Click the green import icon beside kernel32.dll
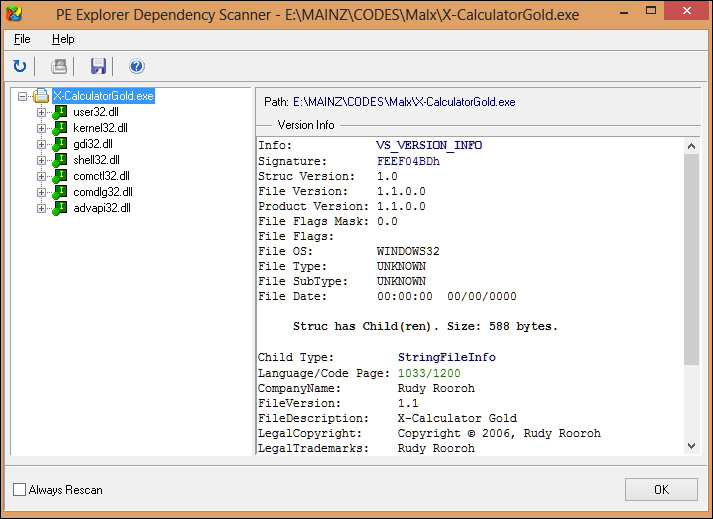 pos(60,128)
